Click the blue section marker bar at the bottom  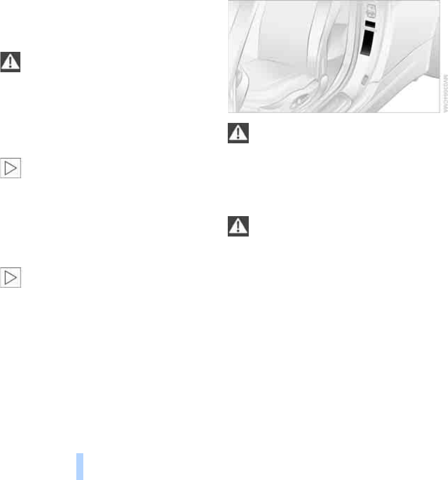80,467
